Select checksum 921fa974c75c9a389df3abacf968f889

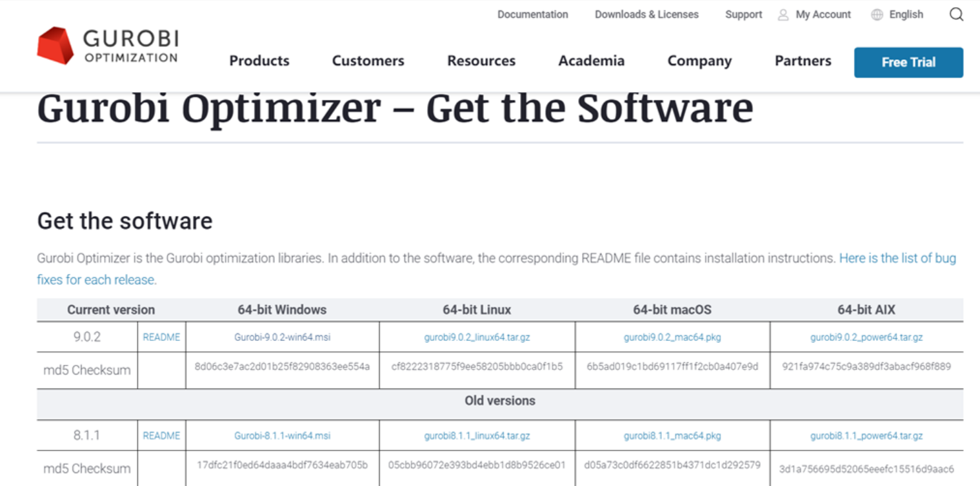(x=866, y=366)
